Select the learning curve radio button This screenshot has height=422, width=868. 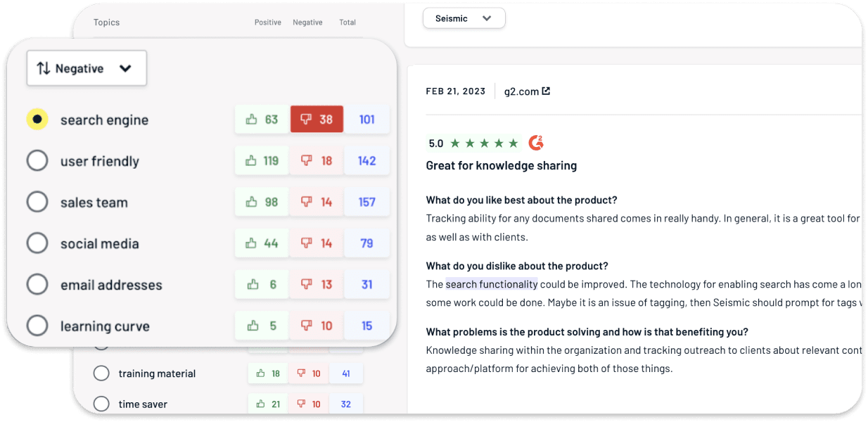coord(37,326)
